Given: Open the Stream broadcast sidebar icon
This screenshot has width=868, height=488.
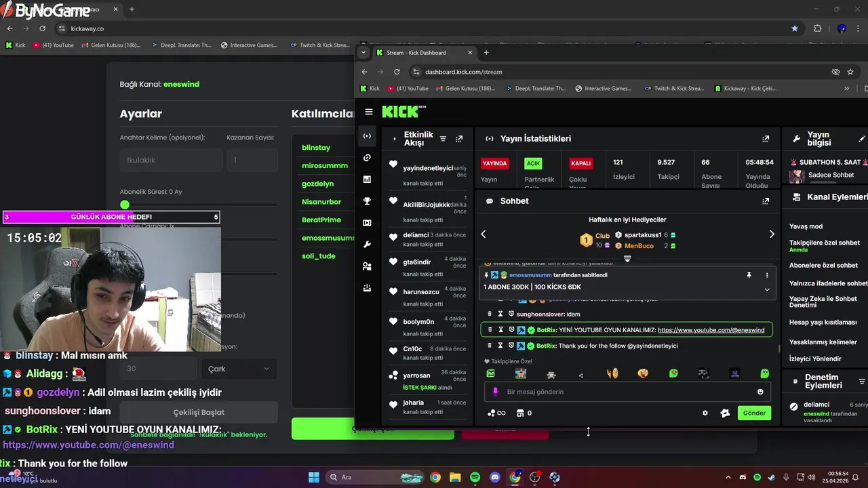Looking at the screenshot, I should tap(367, 136).
